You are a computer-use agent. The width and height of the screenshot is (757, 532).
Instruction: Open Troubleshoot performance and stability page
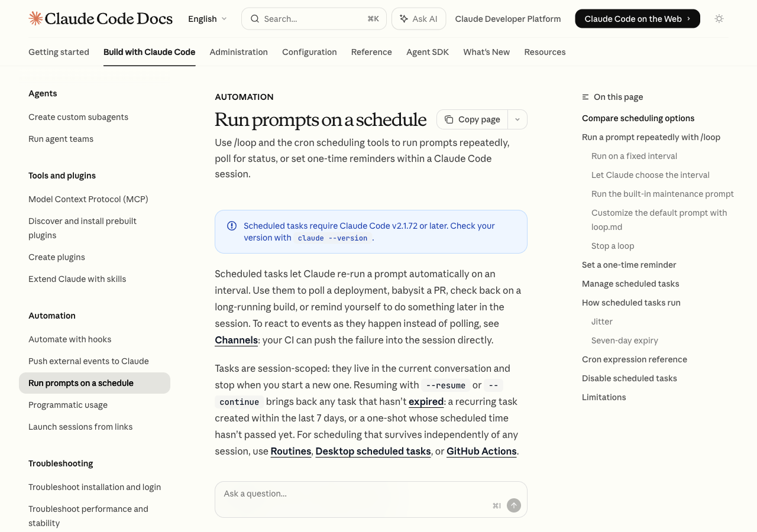(89, 516)
